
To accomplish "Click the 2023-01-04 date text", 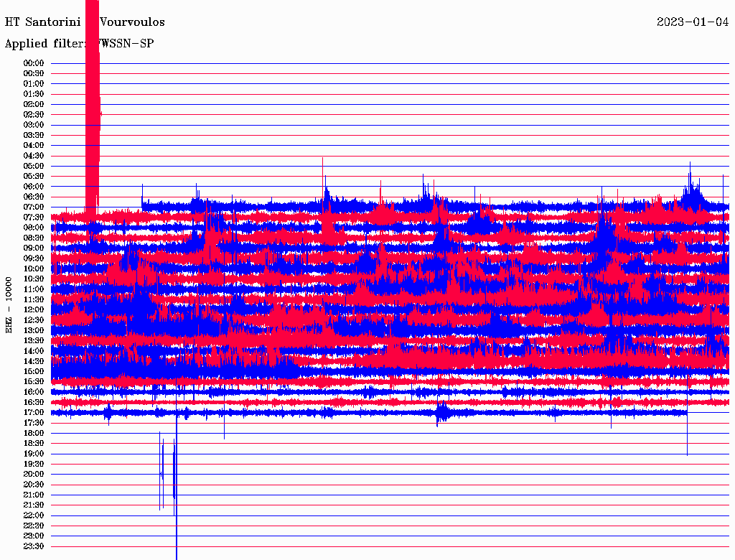I will pyautogui.click(x=693, y=22).
